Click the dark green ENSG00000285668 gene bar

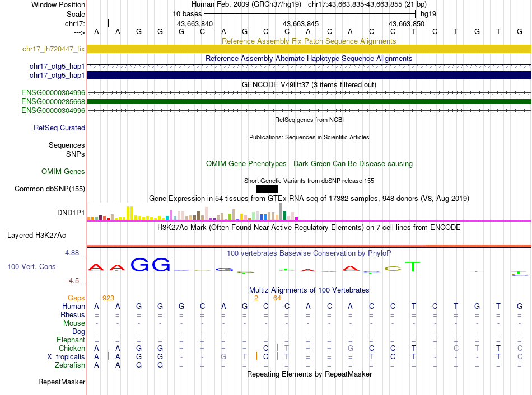(x=309, y=101)
